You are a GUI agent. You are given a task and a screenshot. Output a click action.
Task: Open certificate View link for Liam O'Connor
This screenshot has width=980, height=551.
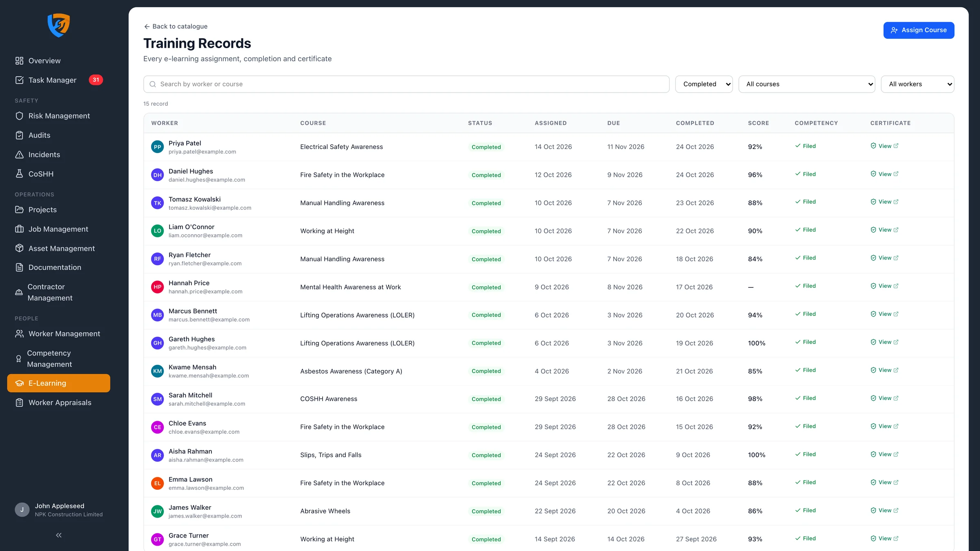[884, 230]
